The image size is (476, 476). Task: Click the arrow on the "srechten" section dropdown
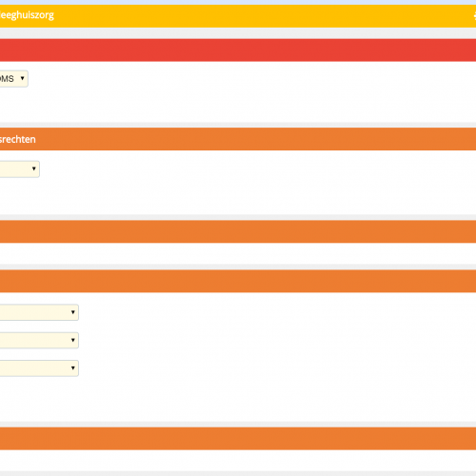click(x=33, y=169)
